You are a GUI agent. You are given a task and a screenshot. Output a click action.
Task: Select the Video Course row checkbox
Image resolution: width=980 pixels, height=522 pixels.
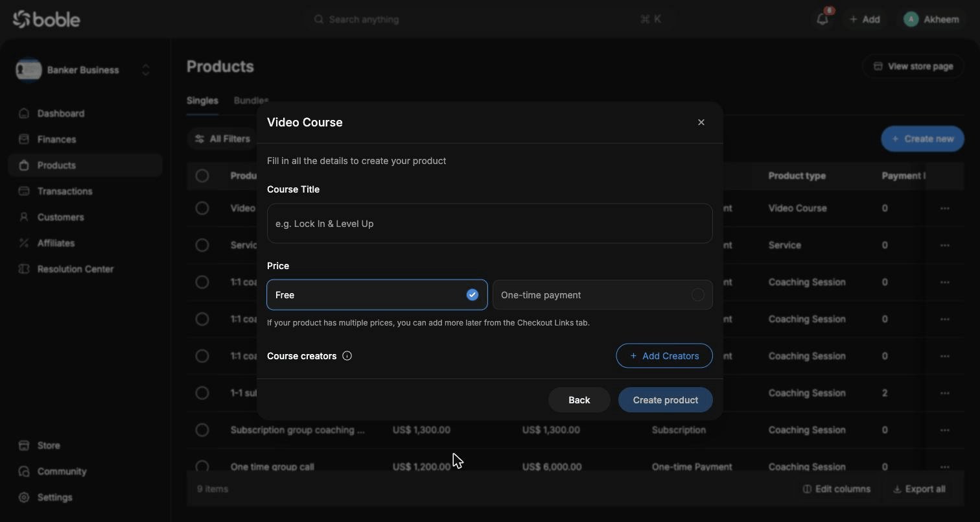[202, 208]
